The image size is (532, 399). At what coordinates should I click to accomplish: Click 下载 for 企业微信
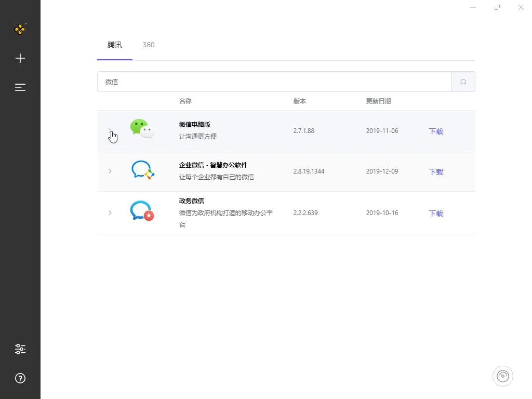point(435,172)
